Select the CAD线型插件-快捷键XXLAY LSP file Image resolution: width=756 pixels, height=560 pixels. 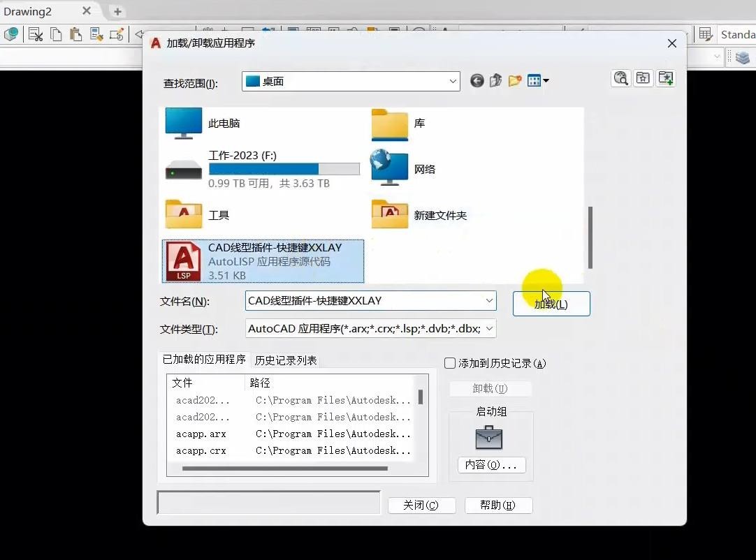coord(263,261)
